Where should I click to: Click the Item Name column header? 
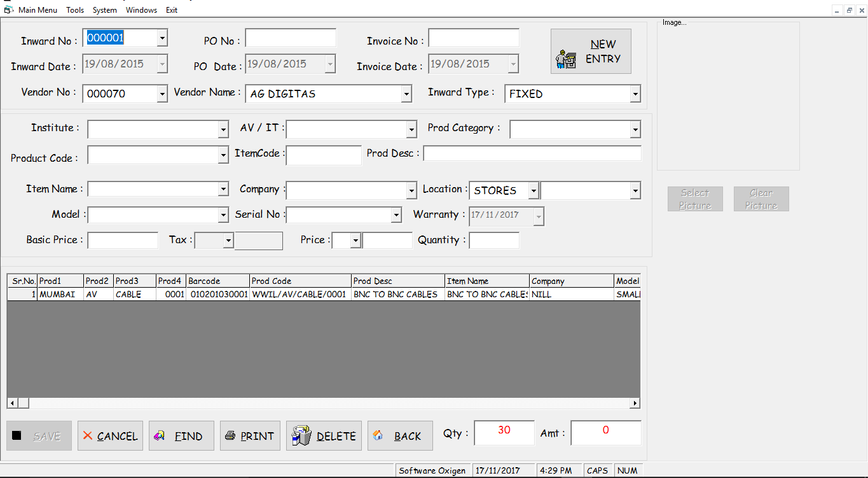click(x=487, y=281)
